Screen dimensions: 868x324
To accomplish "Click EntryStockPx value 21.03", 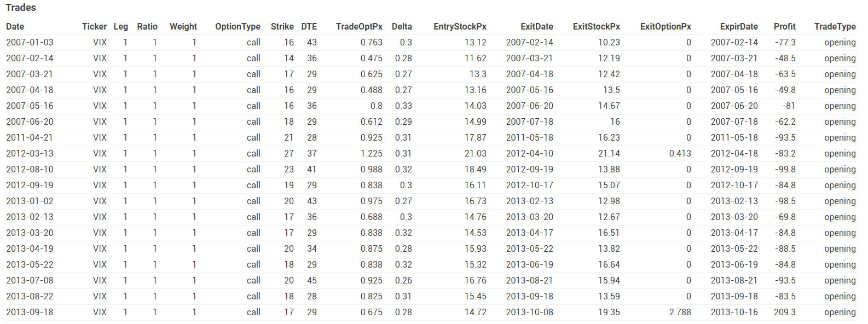I will coord(476,153).
